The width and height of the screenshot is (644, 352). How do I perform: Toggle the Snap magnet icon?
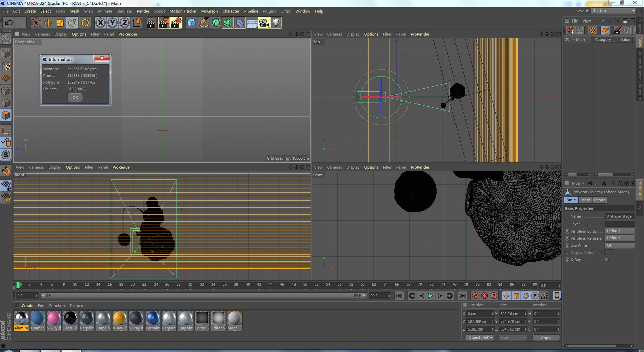coord(6,171)
